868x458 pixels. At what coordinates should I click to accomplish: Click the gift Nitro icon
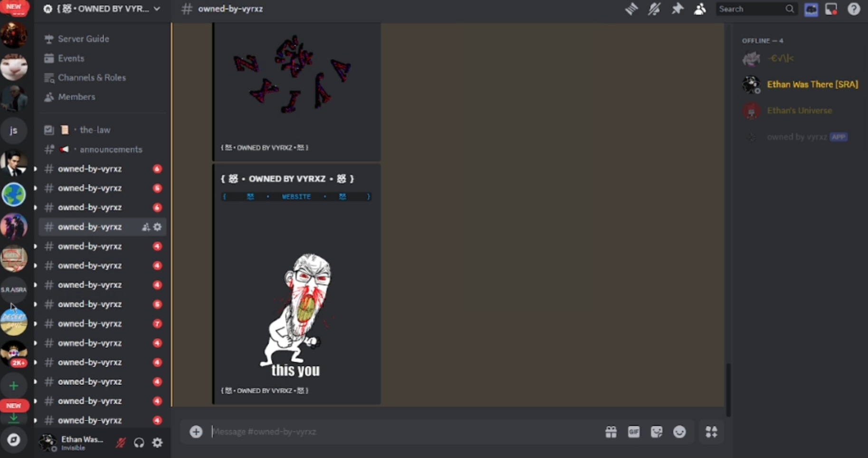coord(611,432)
